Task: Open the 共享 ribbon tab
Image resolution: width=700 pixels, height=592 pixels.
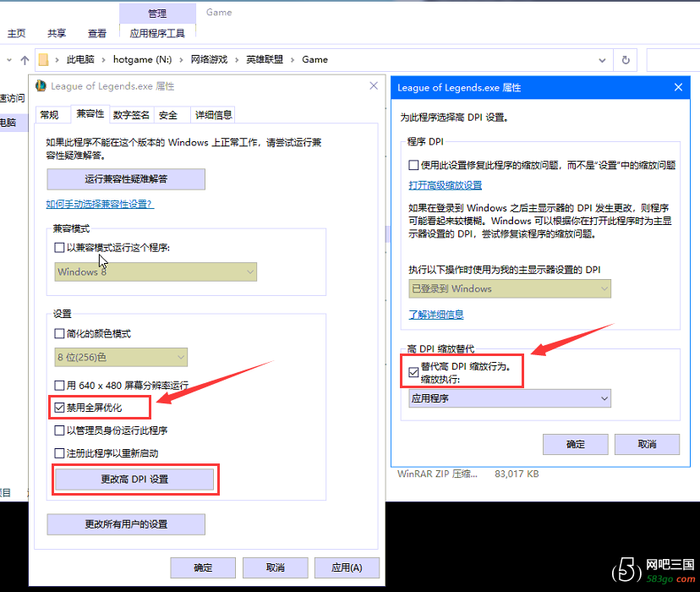Action: coord(57,33)
